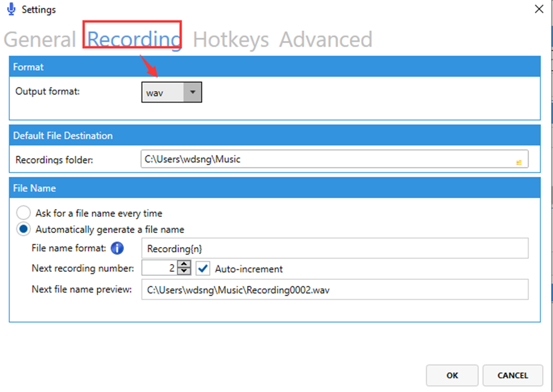Select the Recording tab
Screen dimensions: 553x392
(x=132, y=39)
